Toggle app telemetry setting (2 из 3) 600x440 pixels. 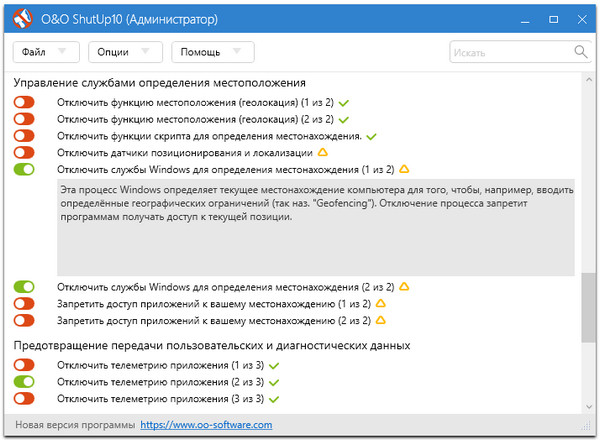(24, 382)
